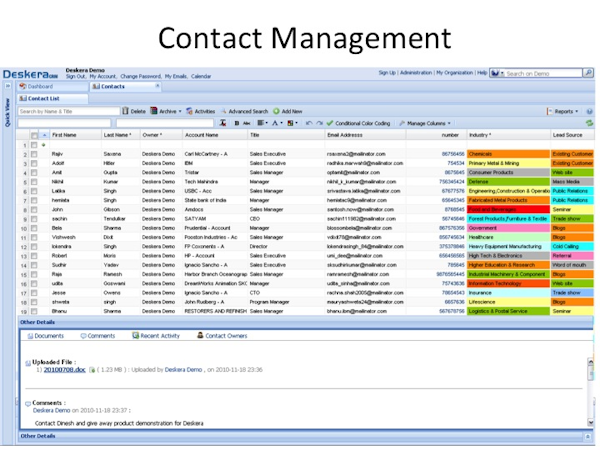Viewport: 600px width, 450px height.
Task: Open the text alignment dropdown
Action: tap(262, 123)
